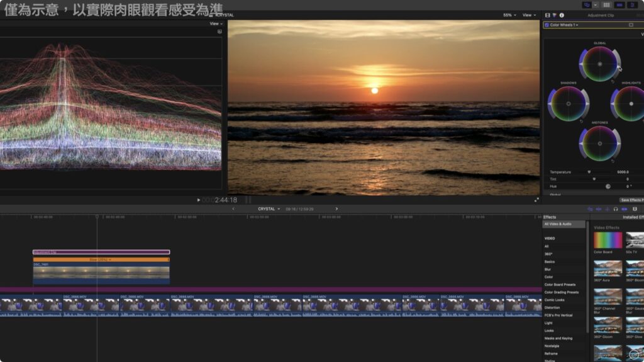Go back in timeline history arrow
644x362 pixels.
[x=233, y=209]
